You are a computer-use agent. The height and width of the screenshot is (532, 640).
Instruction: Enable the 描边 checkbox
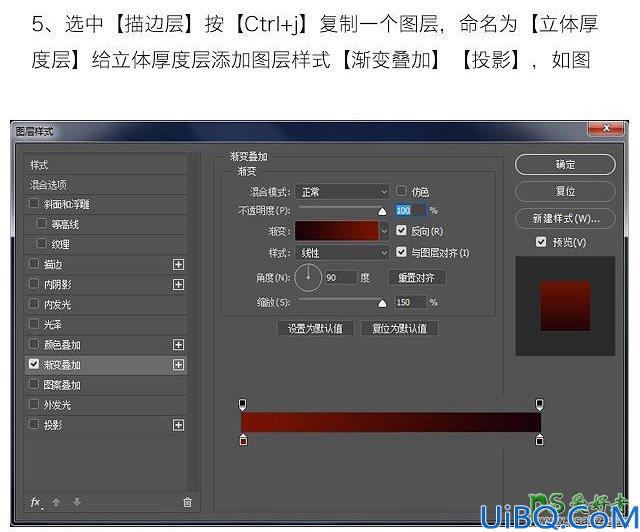tap(34, 263)
